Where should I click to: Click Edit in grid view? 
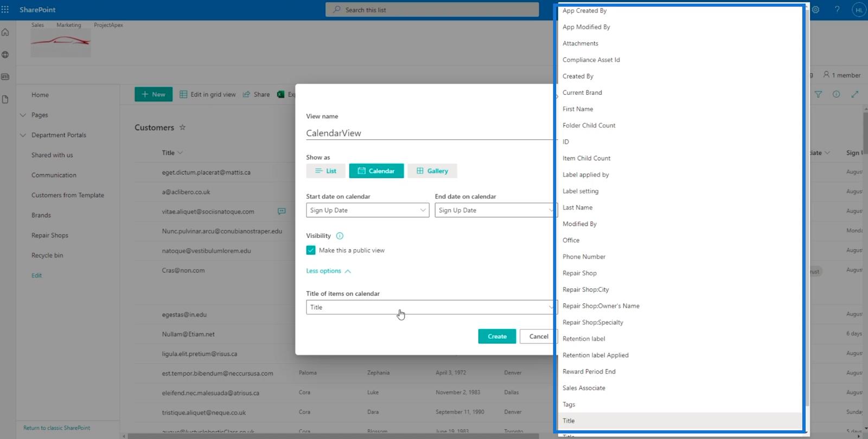(208, 94)
